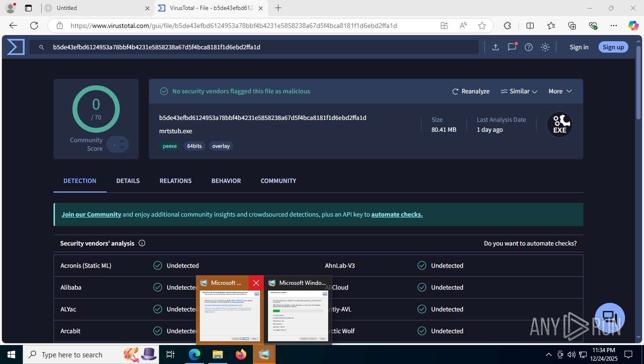Image resolution: width=644 pixels, height=364 pixels.
Task: Click the upload file icon in VirusTotal header
Action: tap(495, 47)
